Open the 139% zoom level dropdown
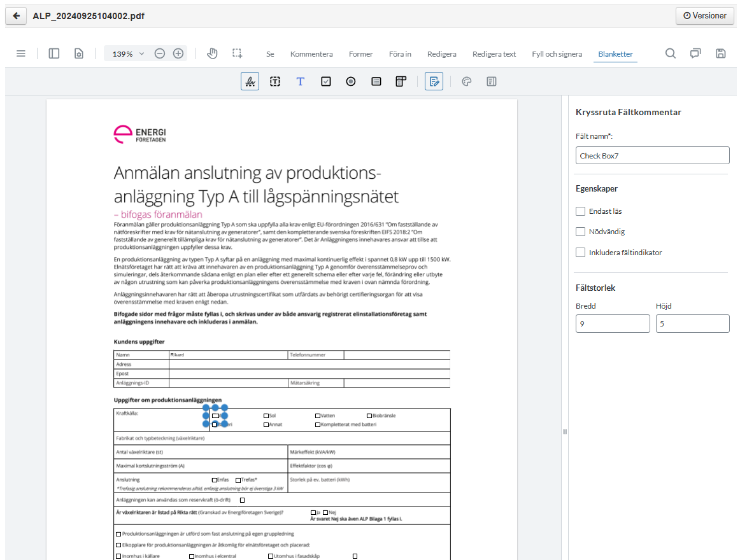This screenshot has height=560, width=740. point(128,54)
